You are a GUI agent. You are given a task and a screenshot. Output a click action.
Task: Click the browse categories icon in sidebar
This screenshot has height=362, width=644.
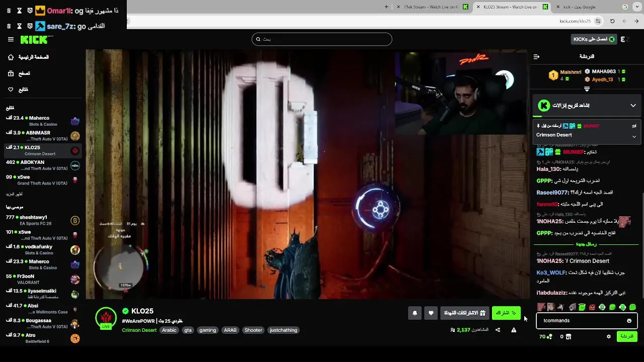(11, 73)
